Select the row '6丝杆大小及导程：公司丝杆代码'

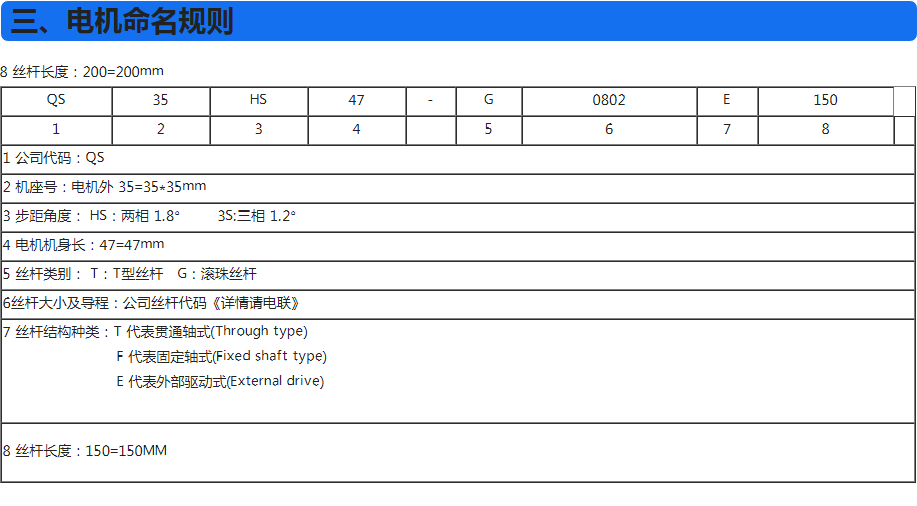tap(458, 304)
